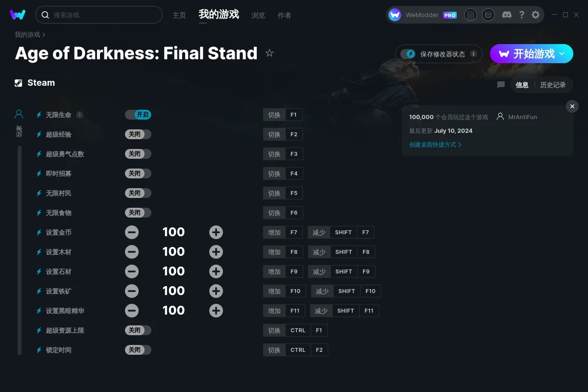Screen dimensions: 588x392
Task: Click the minus icon for 设置铁矿
Action: click(x=132, y=291)
